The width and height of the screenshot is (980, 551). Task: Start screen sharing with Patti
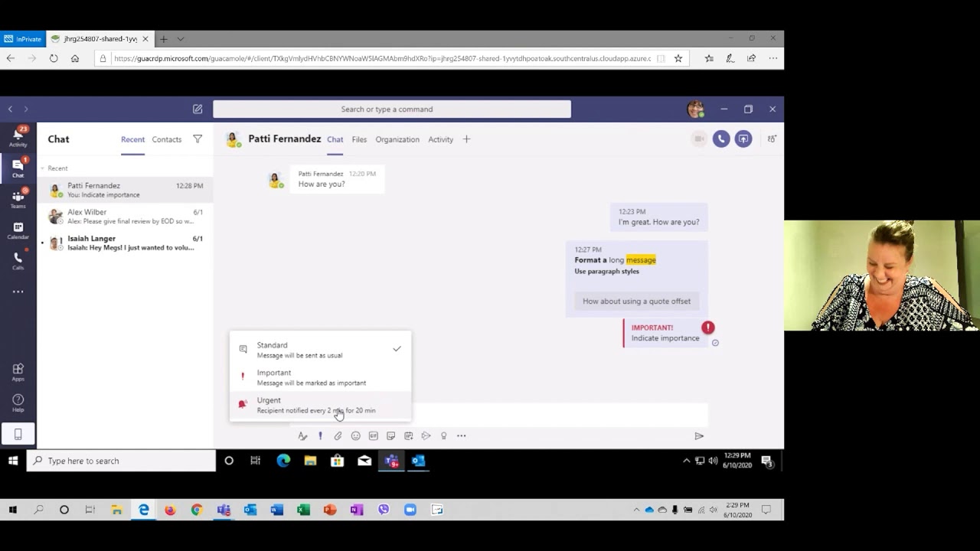point(743,139)
